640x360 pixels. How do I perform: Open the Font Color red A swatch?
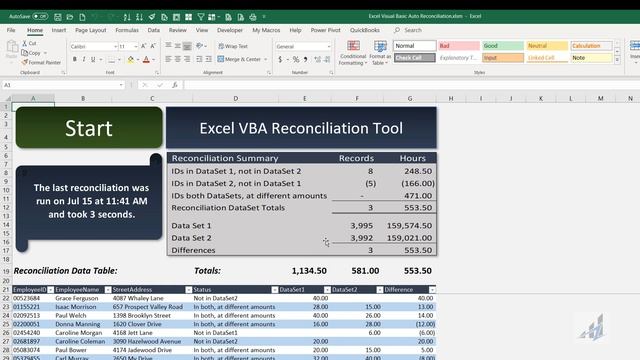(147, 60)
